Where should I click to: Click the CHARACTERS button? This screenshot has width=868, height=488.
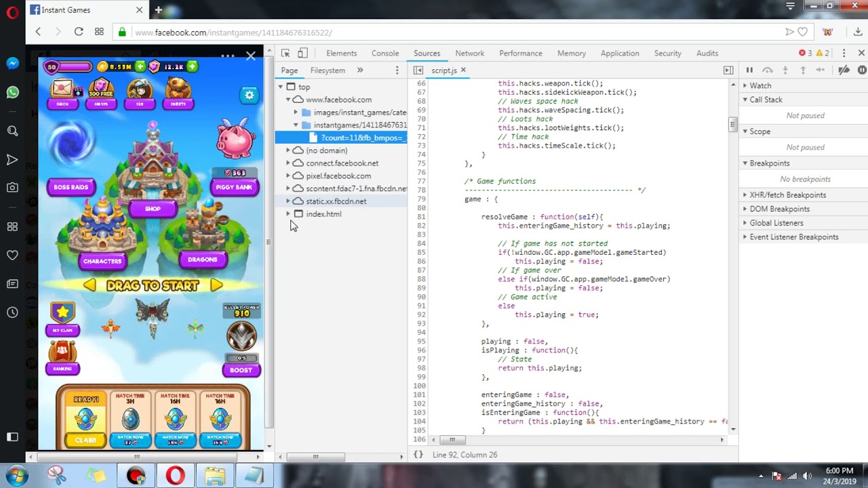(102, 260)
